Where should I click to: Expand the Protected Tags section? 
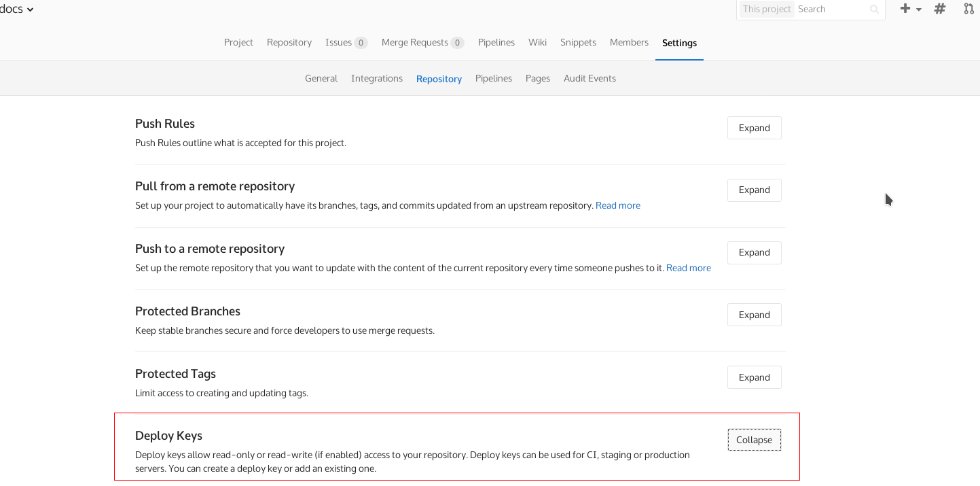click(x=754, y=377)
